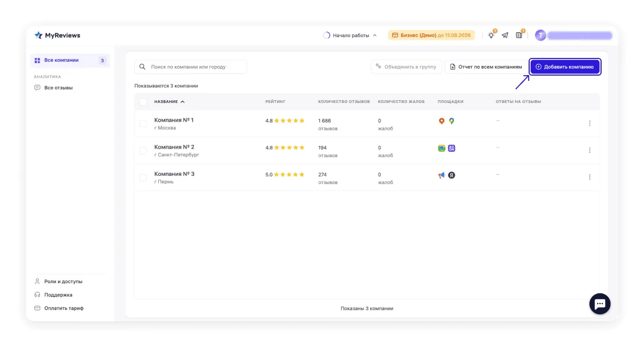Open three-dot menu for Компания № 2
Screen dimensions: 644x347
click(x=590, y=150)
